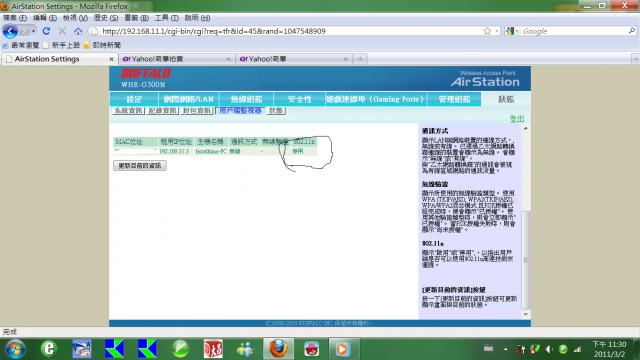This screenshot has width=640, height=360.
Task: Open the 歷史 (S) menu
Action: 106,18
